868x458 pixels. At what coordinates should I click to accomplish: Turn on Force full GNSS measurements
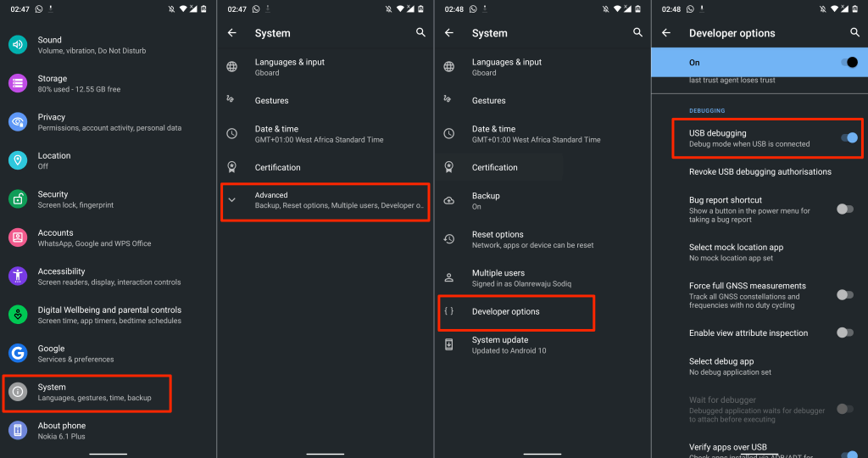844,294
